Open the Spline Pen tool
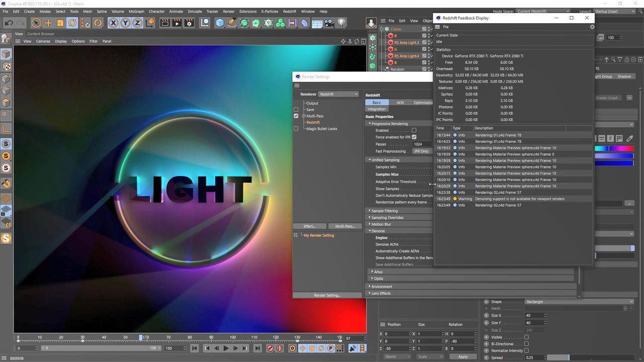644x362 pixels. tap(232, 23)
